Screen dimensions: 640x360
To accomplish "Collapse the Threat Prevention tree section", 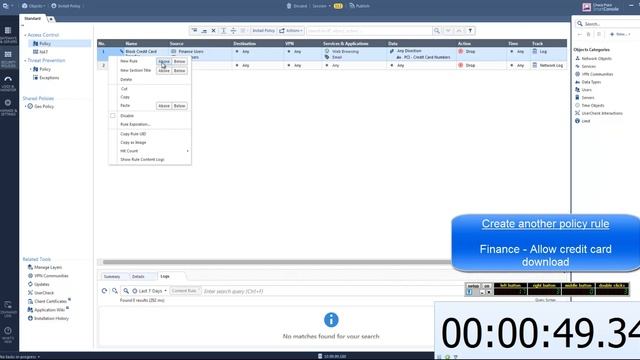I will [25, 60].
